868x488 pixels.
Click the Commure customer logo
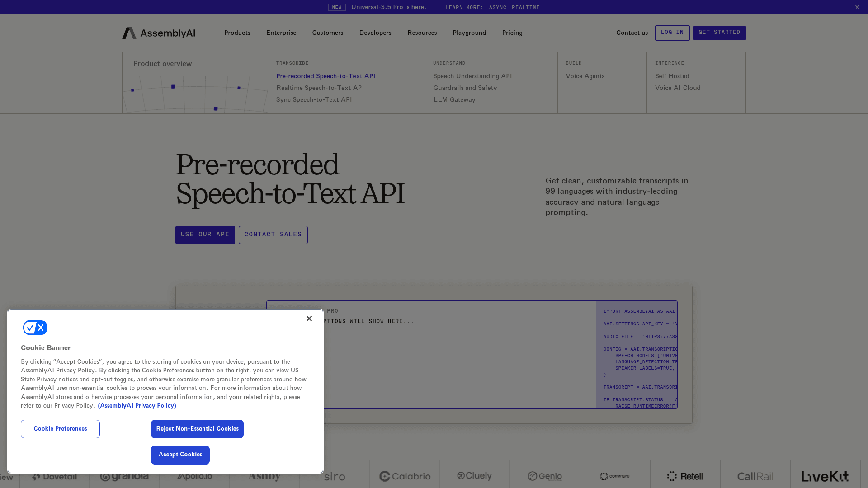click(x=615, y=476)
